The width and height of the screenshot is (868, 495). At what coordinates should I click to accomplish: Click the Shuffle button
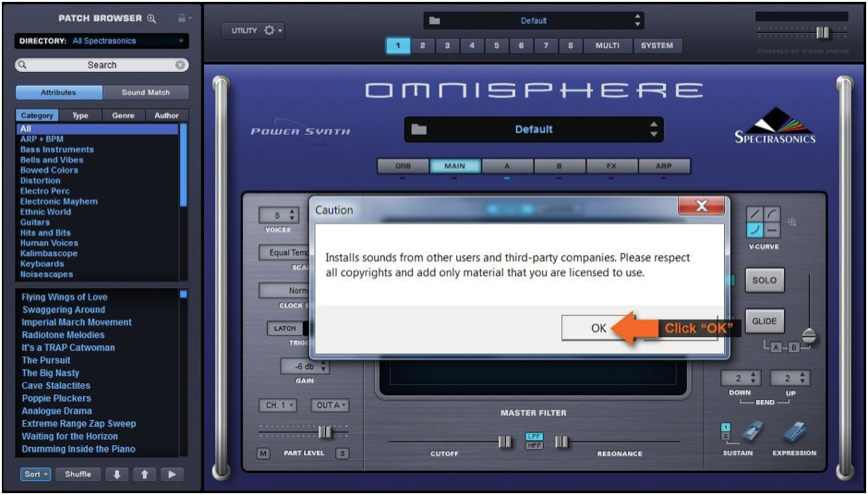78,475
